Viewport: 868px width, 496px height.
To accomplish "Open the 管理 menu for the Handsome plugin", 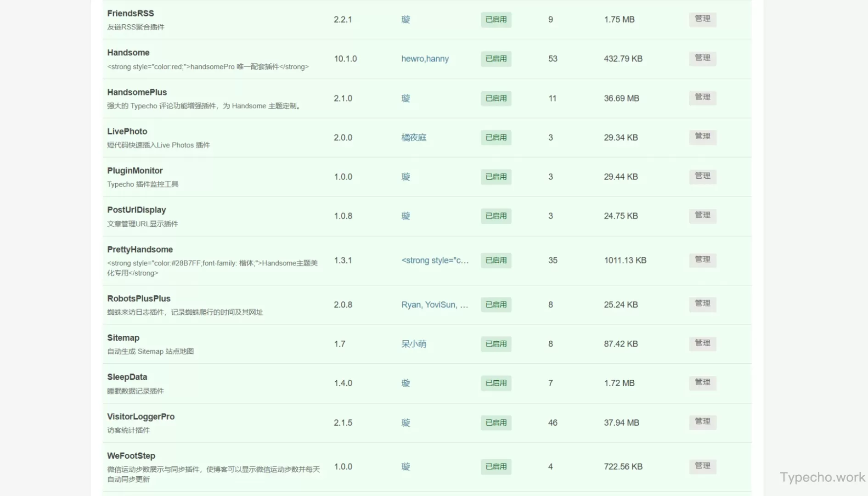I will pos(702,58).
